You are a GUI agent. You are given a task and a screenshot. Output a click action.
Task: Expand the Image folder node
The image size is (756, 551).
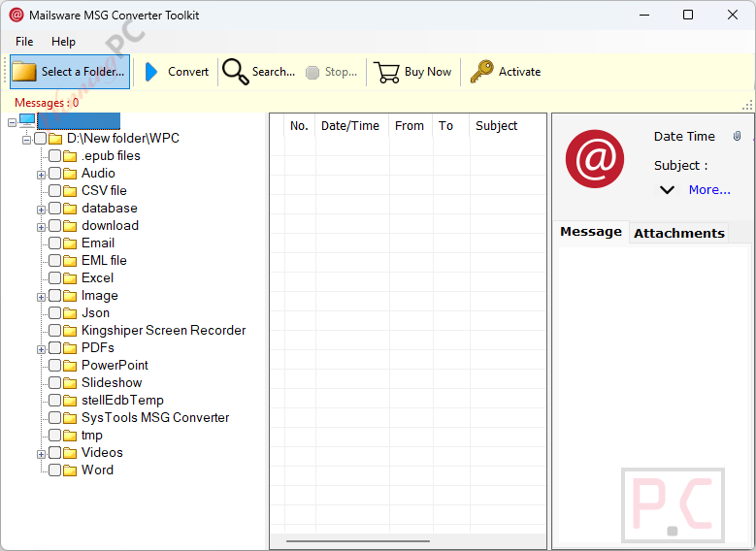pyautogui.click(x=41, y=297)
